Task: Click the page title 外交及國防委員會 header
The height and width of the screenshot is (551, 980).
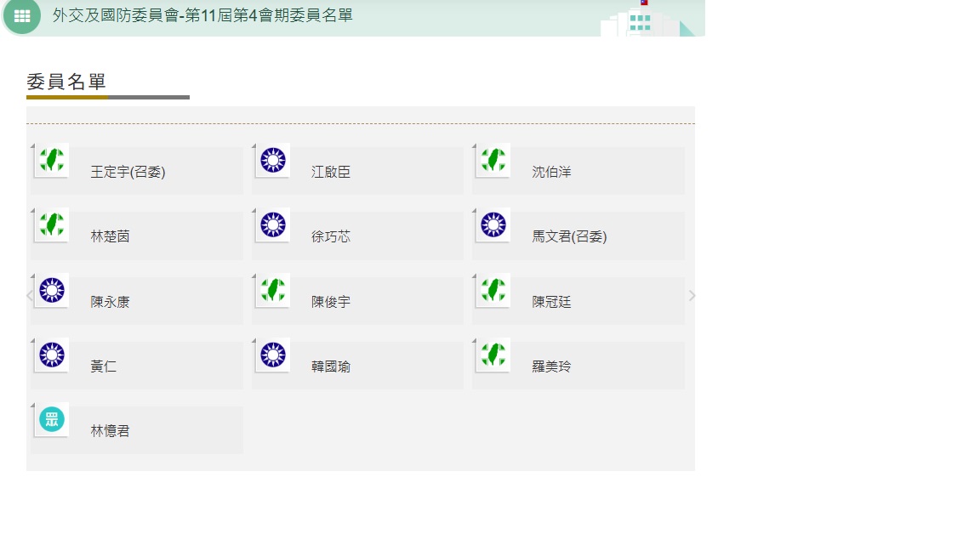Action: (202, 15)
